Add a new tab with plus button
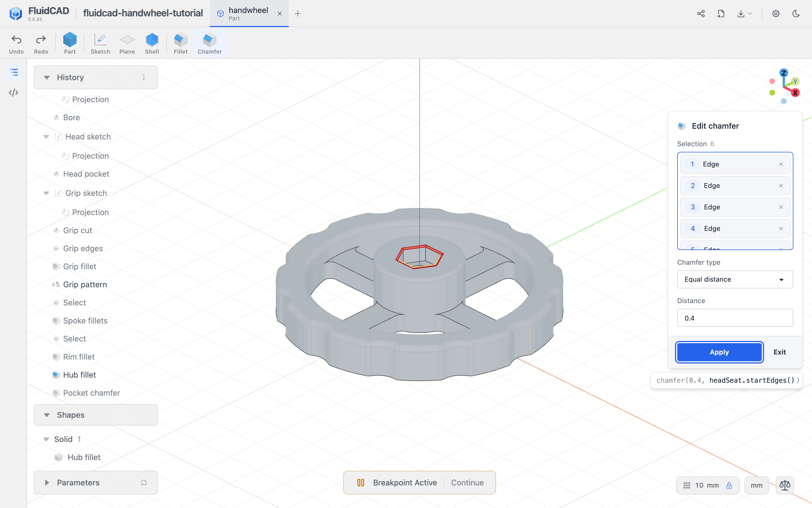 (298, 14)
